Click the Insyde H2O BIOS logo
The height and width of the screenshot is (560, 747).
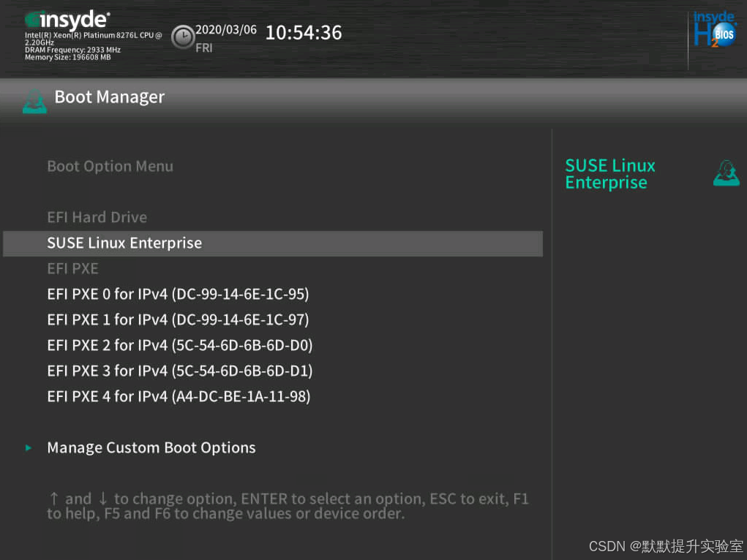pyautogui.click(x=715, y=29)
